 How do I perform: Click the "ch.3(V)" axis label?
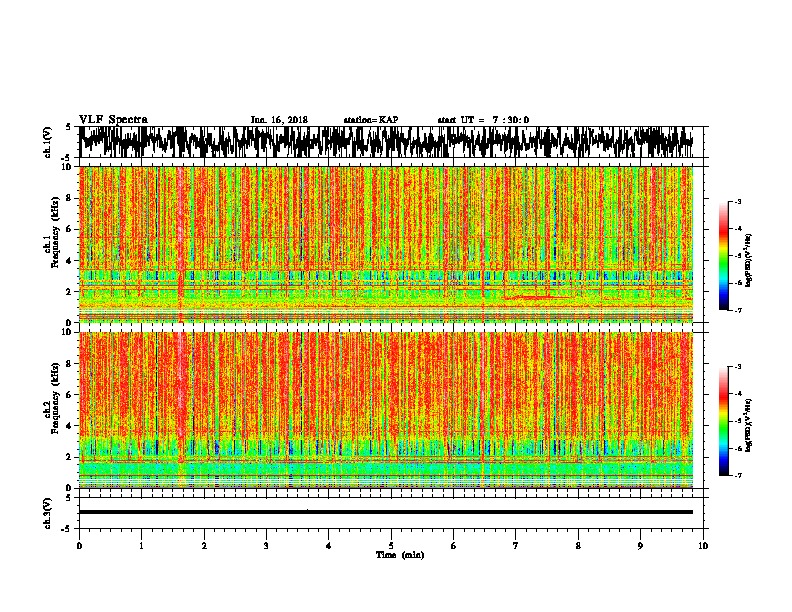tap(48, 513)
